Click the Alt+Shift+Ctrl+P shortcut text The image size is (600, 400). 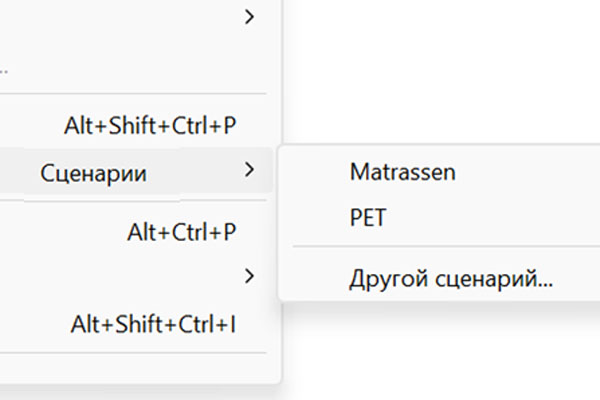(x=150, y=126)
